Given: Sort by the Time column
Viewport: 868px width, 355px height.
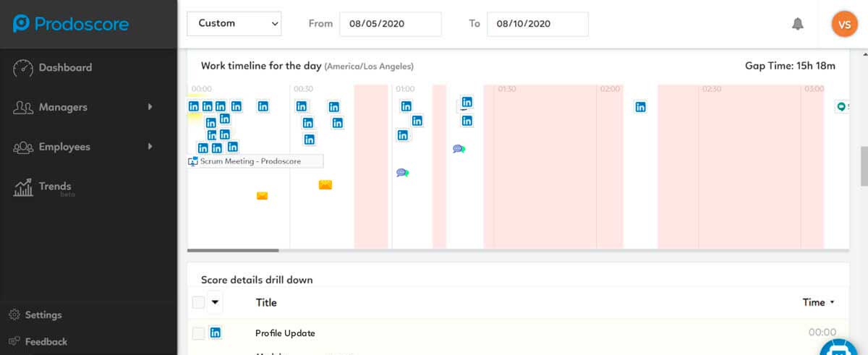Looking at the screenshot, I should pos(818,302).
